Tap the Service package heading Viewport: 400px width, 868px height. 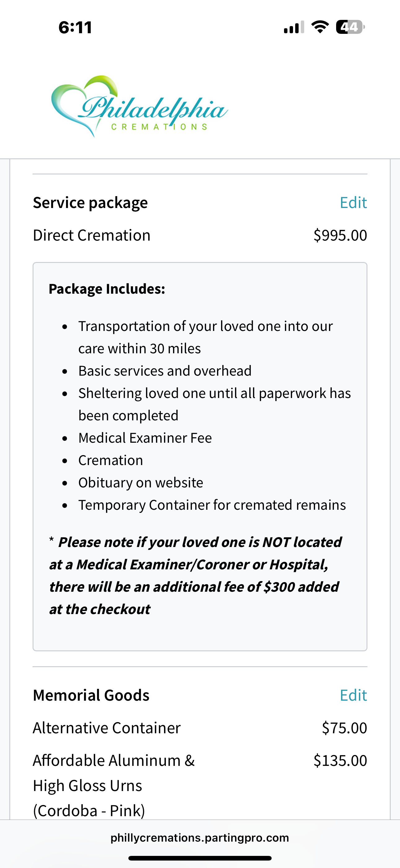point(90,203)
